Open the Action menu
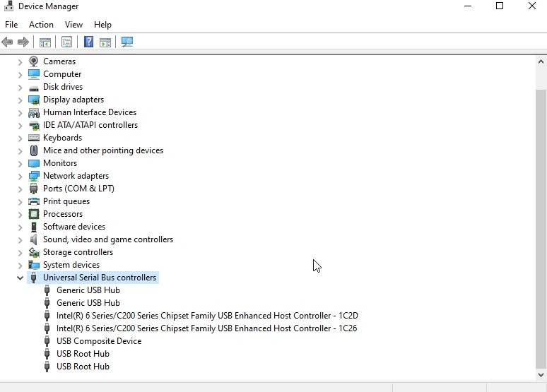This screenshot has width=547, height=392. (41, 25)
